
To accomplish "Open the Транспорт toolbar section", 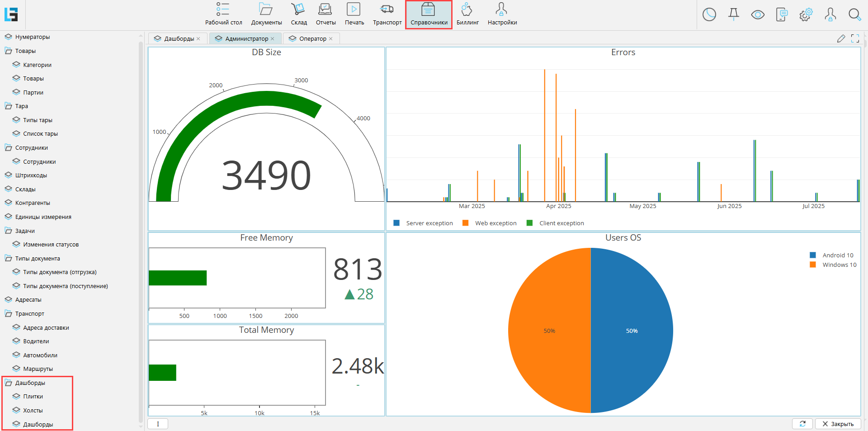I will coord(387,14).
